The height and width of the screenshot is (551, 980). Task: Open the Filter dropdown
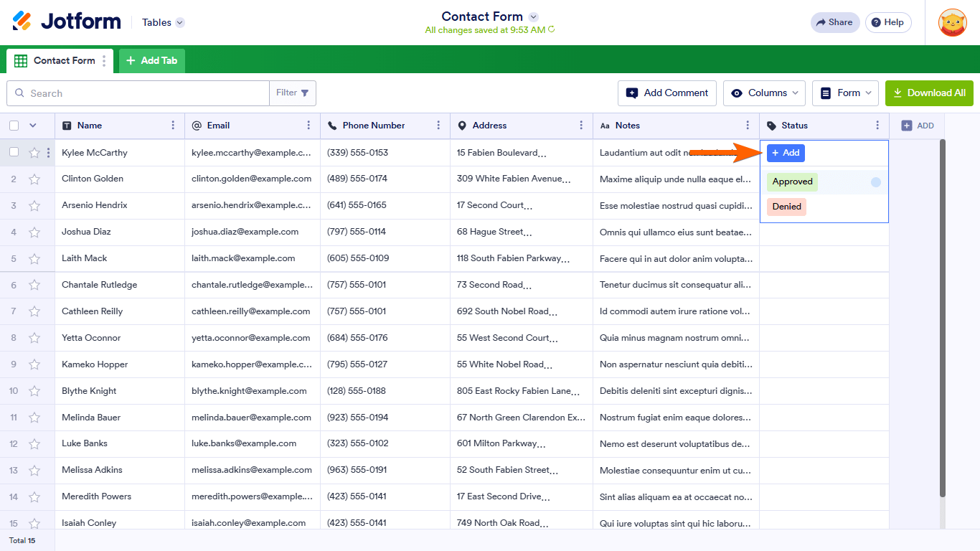coord(293,93)
